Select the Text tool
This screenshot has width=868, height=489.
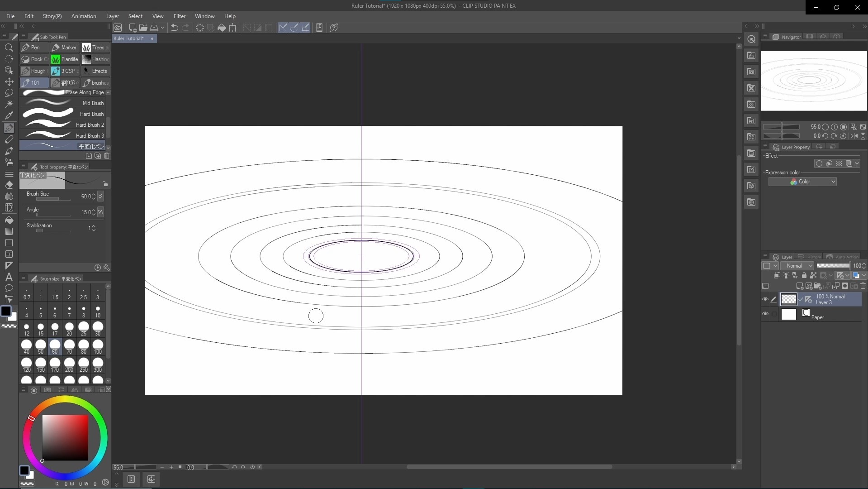[9, 277]
